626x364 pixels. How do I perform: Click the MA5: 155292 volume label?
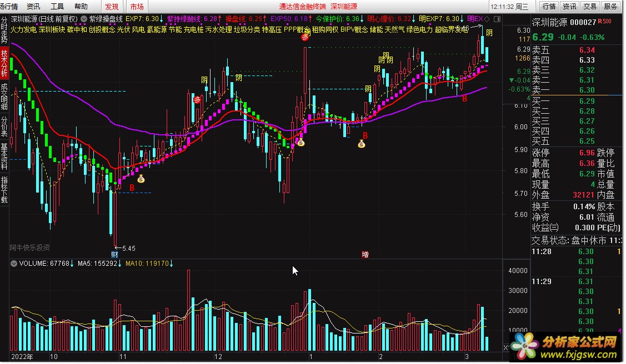99,264
